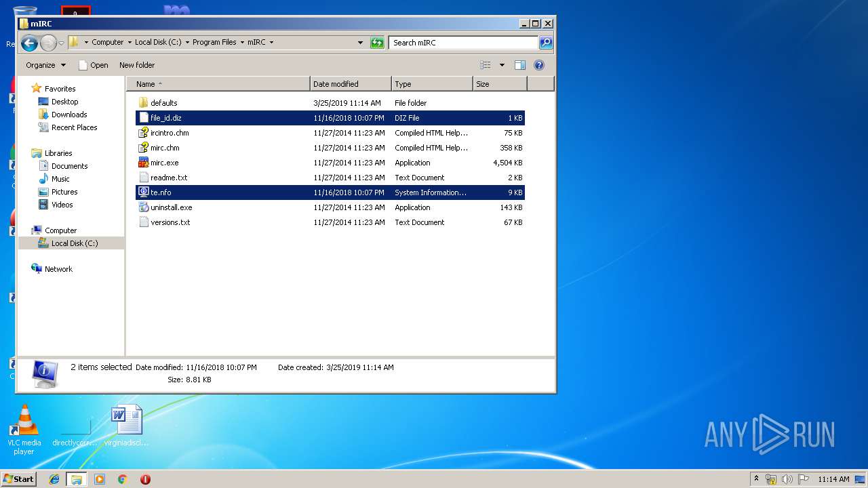Click the taskbar clock 11:14 AM
The width and height of the screenshot is (868, 488).
833,479
